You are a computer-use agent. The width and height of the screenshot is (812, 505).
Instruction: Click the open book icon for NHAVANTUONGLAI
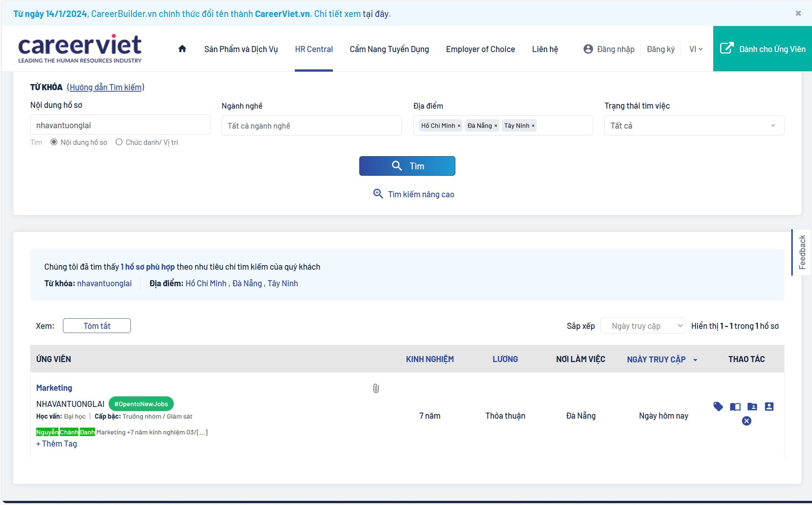coord(735,407)
